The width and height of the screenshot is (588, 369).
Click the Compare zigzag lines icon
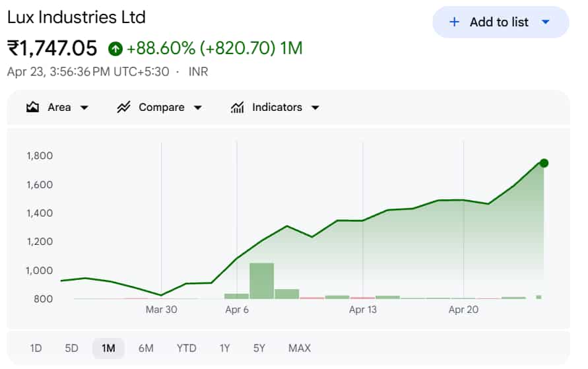(123, 107)
